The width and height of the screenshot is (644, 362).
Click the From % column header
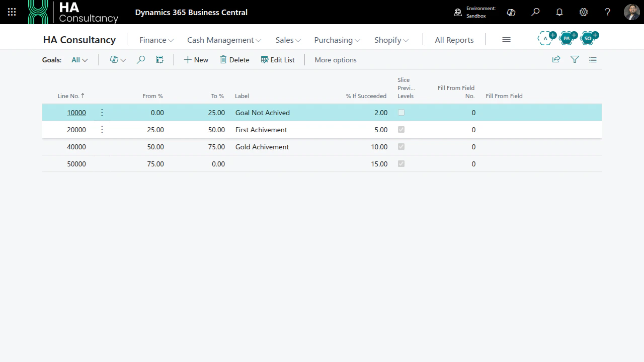point(153,96)
